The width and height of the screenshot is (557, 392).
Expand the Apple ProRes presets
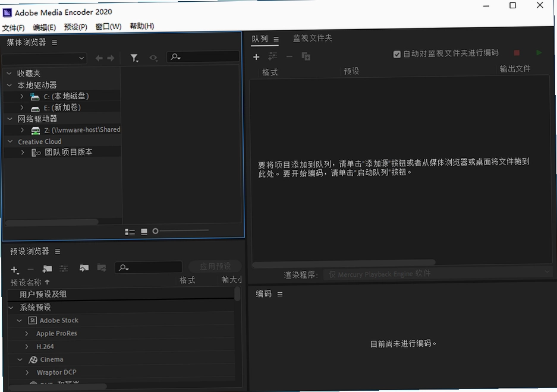point(27,334)
